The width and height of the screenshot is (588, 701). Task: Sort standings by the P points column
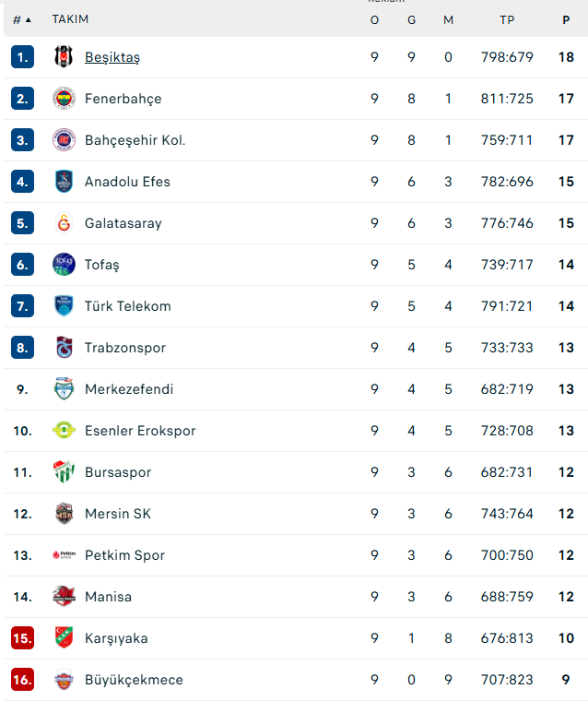click(566, 19)
